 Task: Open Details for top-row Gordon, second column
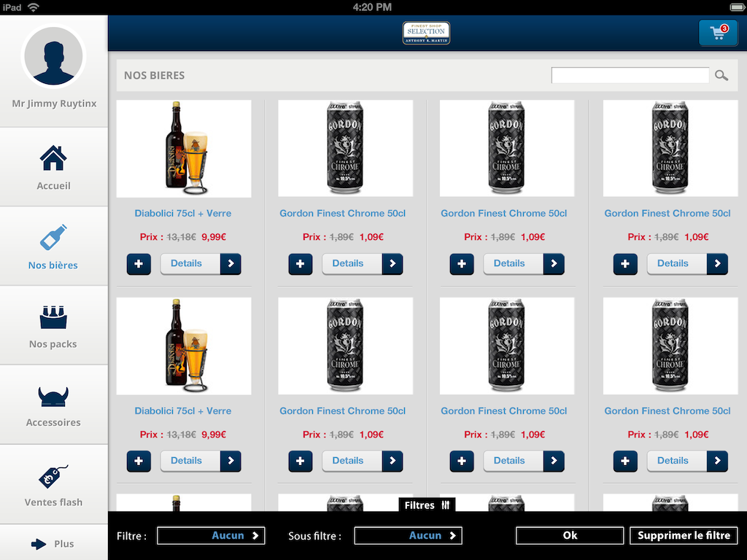pyautogui.click(x=362, y=264)
